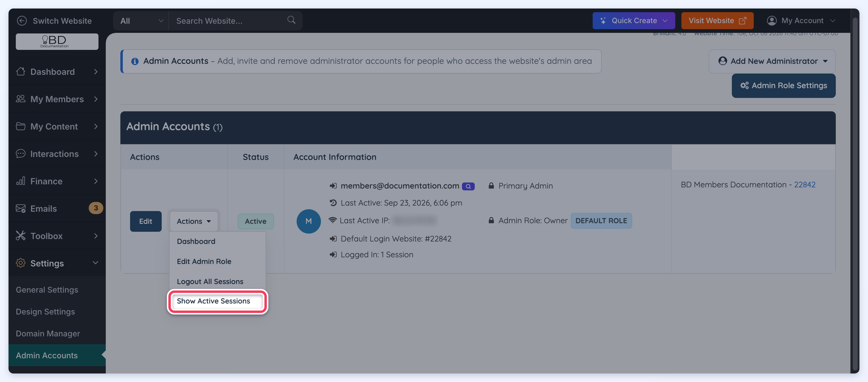Click the search magnifier icon

click(291, 20)
